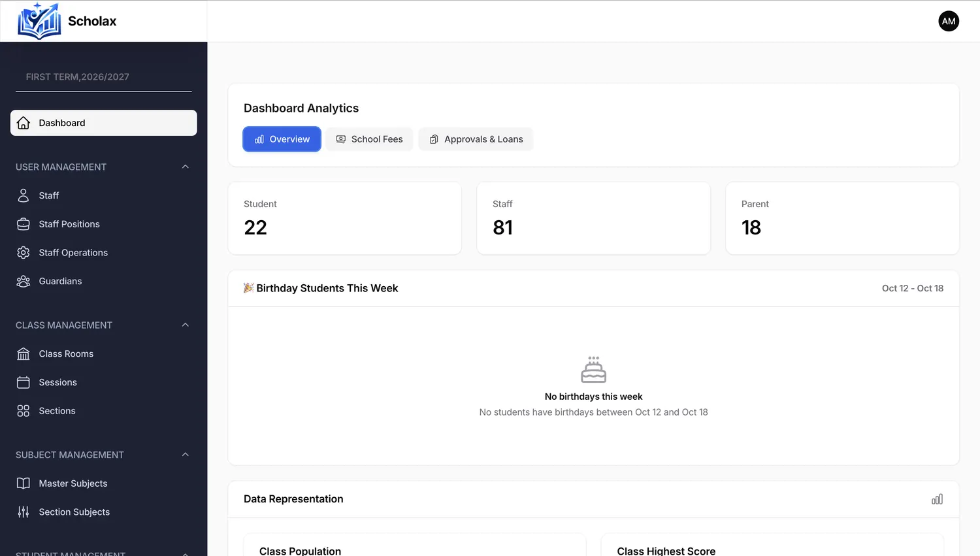980x556 pixels.
Task: Click the Guardians group icon
Action: [x=24, y=281]
